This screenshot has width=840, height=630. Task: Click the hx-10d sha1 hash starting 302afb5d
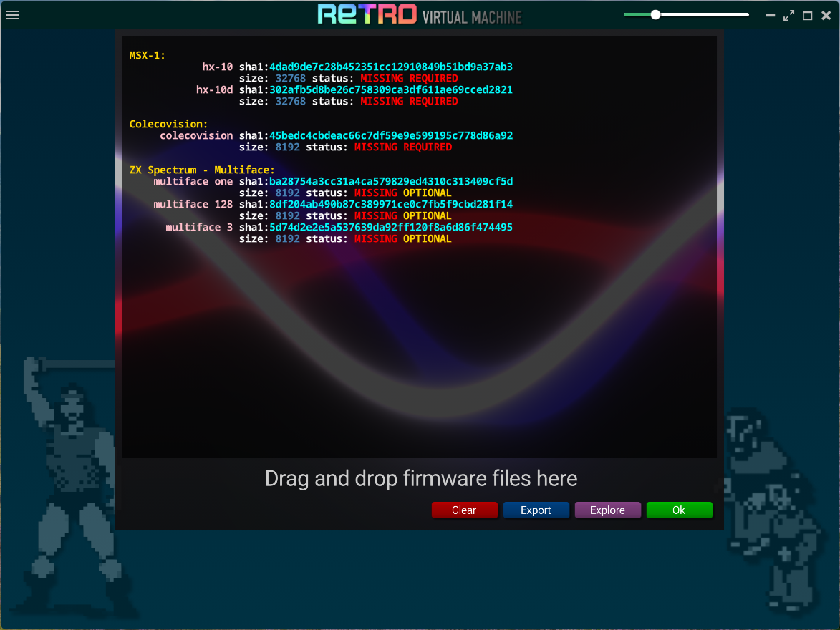coord(390,89)
